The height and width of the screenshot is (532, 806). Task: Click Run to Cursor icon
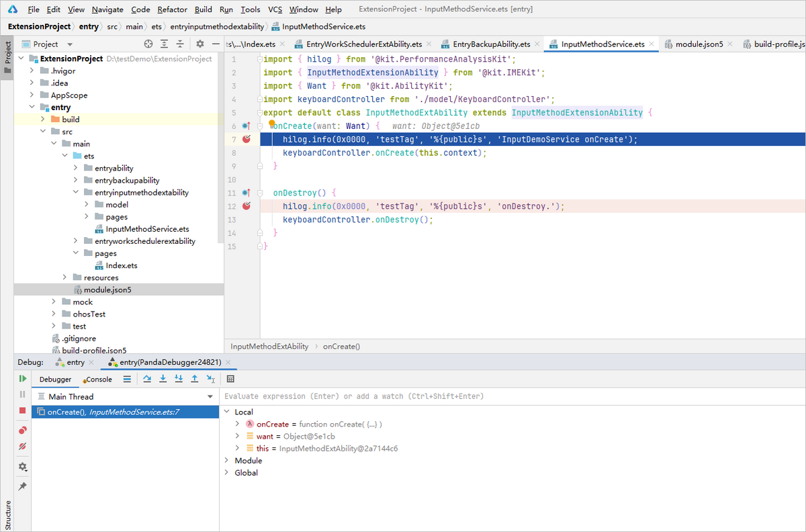(x=210, y=379)
